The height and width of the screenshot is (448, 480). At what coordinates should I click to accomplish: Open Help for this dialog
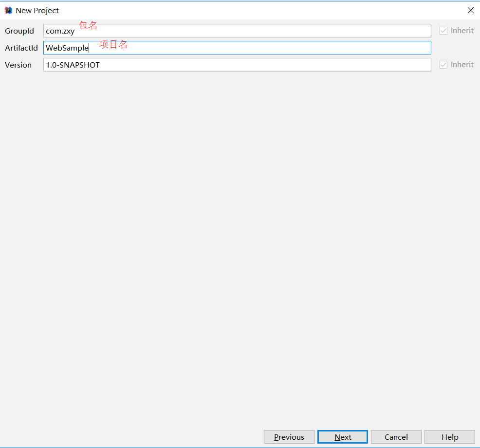pyautogui.click(x=450, y=437)
